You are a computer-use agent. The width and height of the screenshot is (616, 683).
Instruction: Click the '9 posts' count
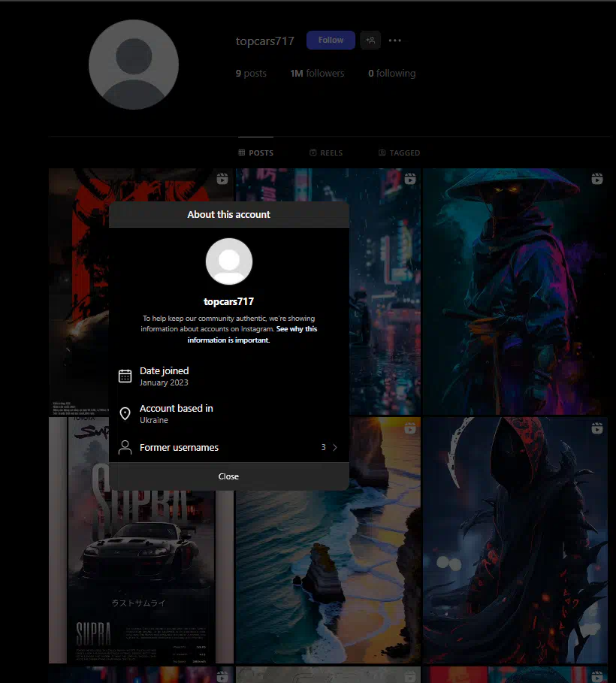pos(251,73)
